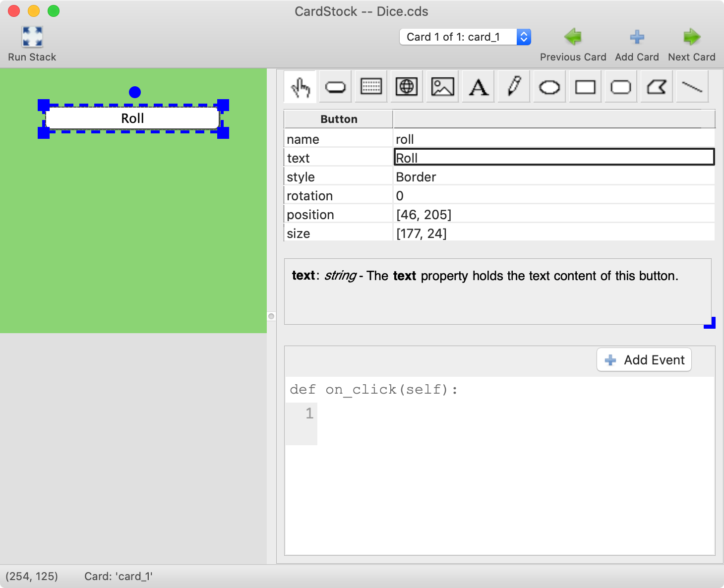Select the Button creation tool
This screenshot has width=724, height=588.
point(335,87)
